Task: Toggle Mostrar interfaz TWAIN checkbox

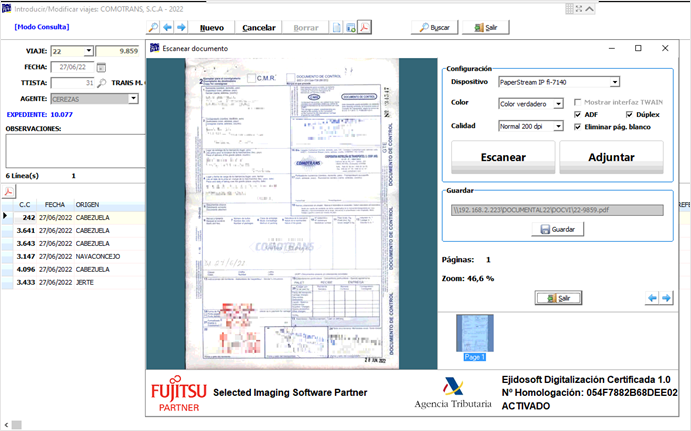Action: (x=577, y=102)
